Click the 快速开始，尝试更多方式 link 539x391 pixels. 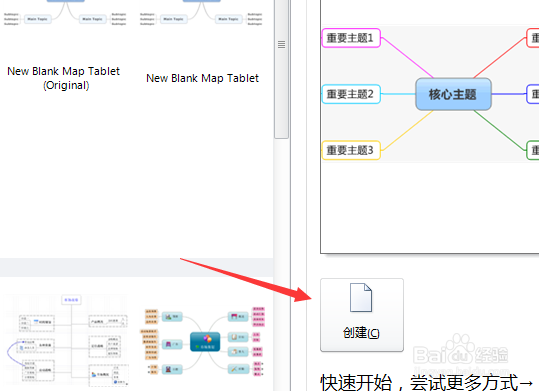coord(427,382)
